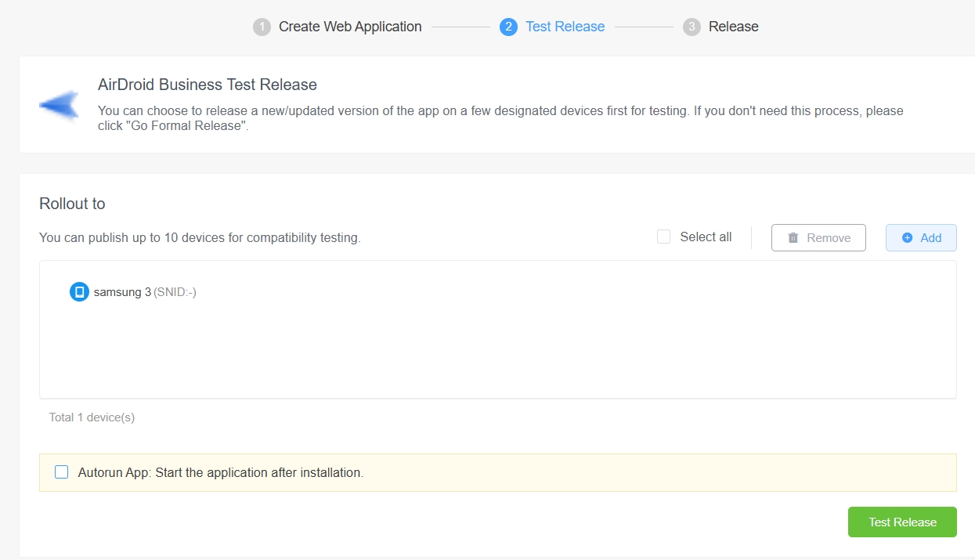Click the publish up to 10 devices note

200,237
